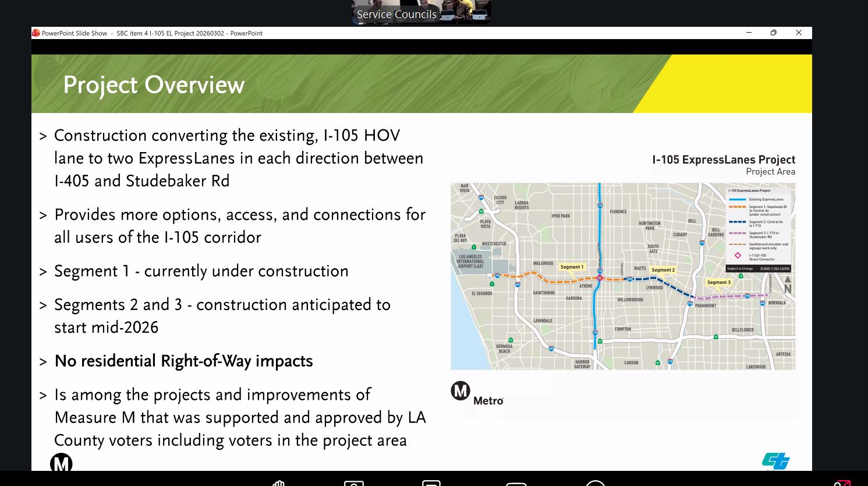The image size is (868, 486).
Task: Toggle your camera in the meeting controls
Action: [353, 485]
